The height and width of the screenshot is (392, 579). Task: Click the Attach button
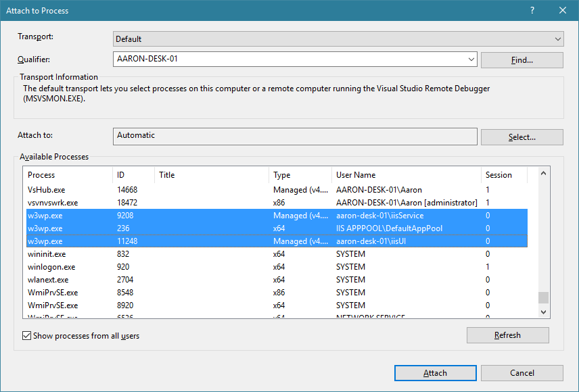coord(436,373)
